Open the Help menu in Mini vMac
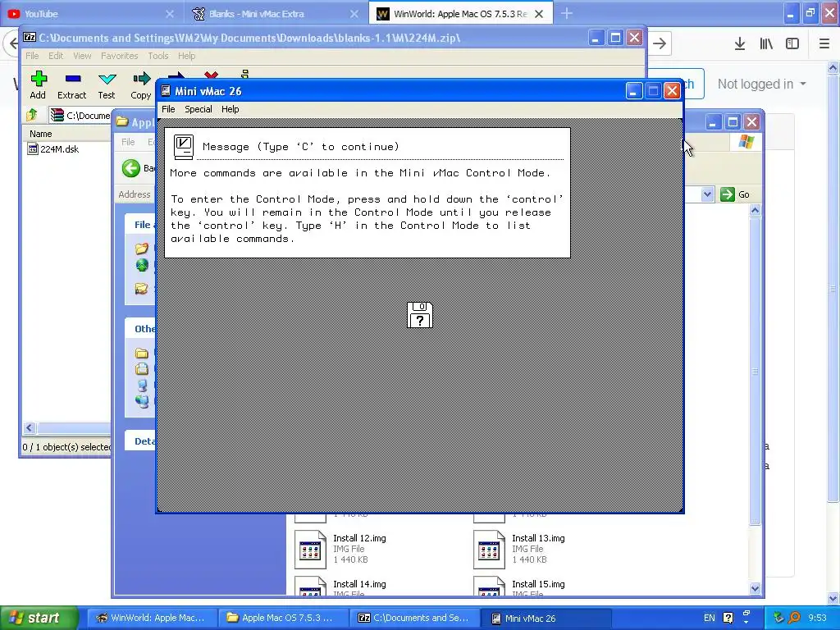840x630 pixels. click(231, 109)
